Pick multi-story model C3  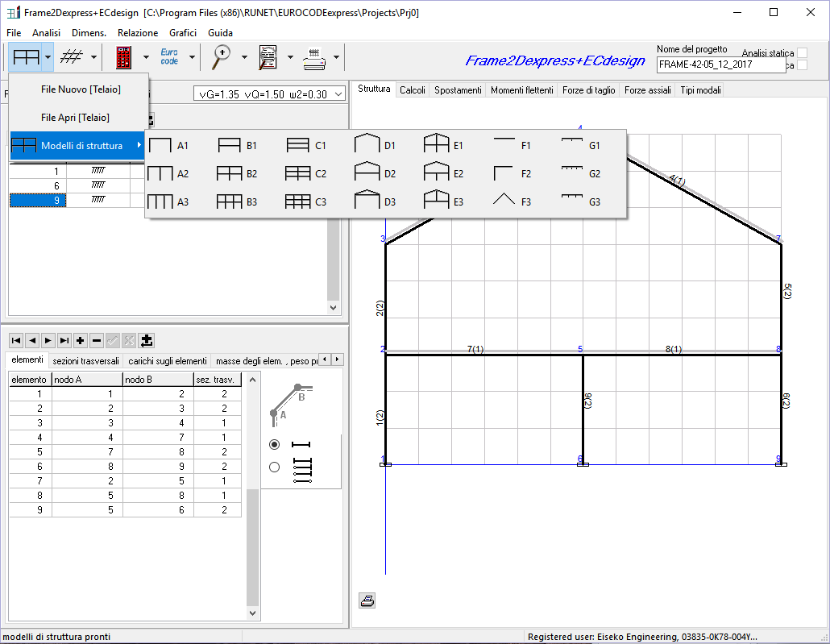(x=306, y=202)
